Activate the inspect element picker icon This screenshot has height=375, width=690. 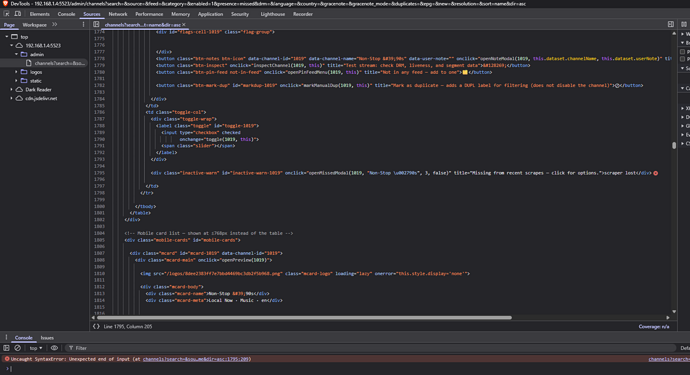(7, 14)
